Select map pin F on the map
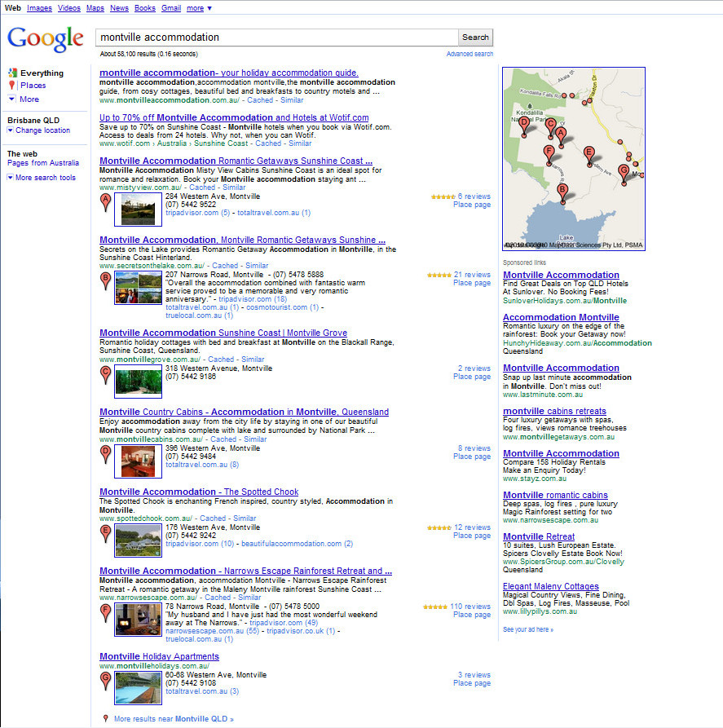This screenshot has width=723, height=728. point(549,155)
